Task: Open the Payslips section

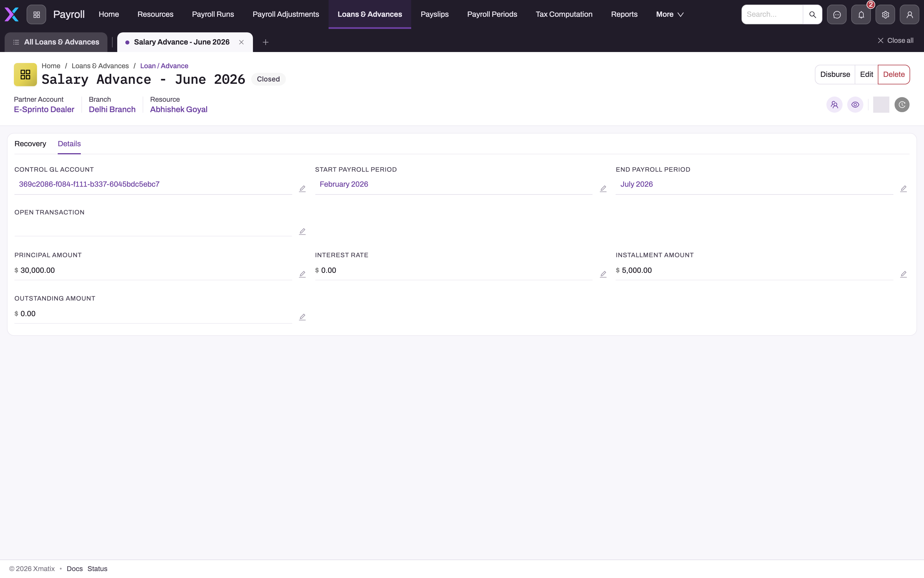Action: [x=435, y=14]
